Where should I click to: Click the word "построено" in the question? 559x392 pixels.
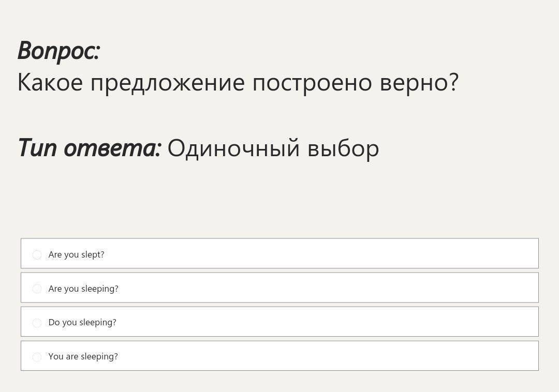[x=312, y=82]
